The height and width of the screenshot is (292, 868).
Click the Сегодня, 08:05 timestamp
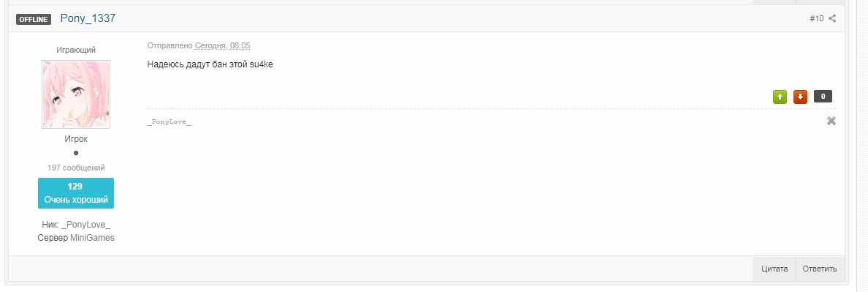click(223, 45)
